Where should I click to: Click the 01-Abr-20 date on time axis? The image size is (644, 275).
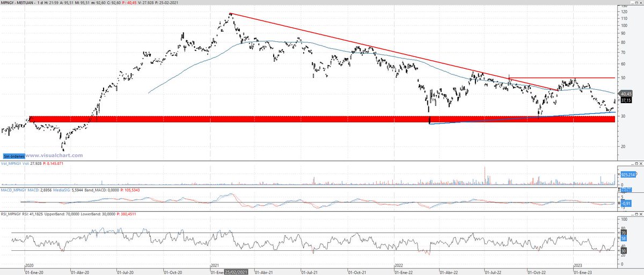[80, 272]
